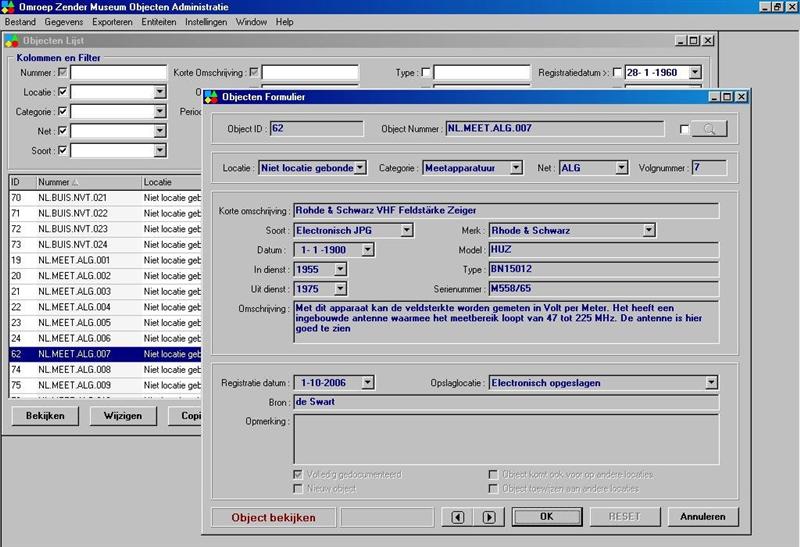Click the Objecten Formulier window icon
The height and width of the screenshot is (547, 800).
point(211,97)
